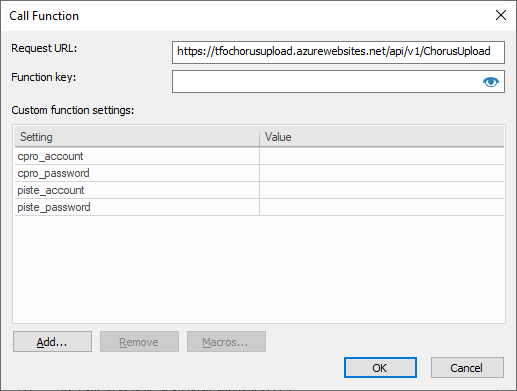Reveal the function key with eye icon

click(491, 82)
